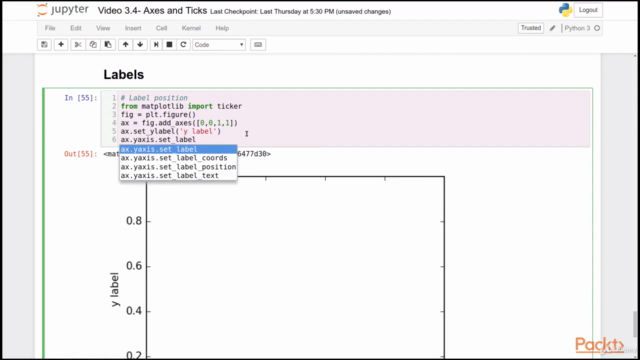640x360 pixels.
Task: Open the Help menu
Action: (222, 28)
